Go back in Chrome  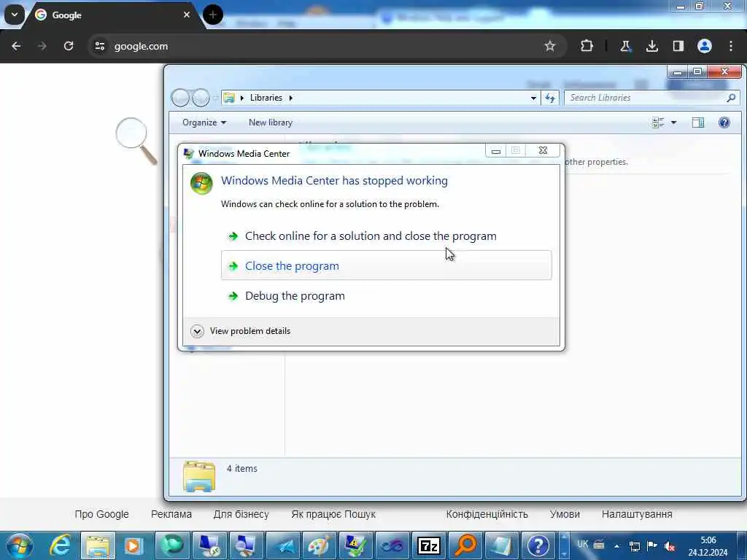16,46
